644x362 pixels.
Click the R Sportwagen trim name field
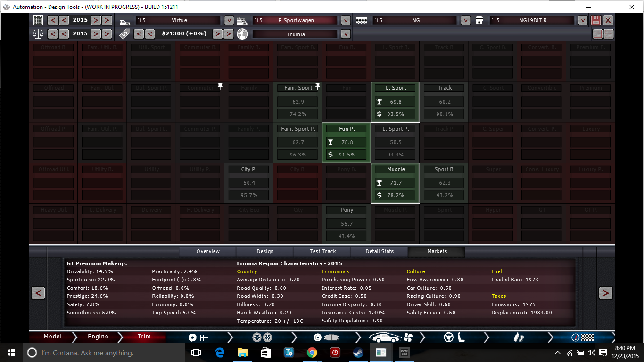295,20
